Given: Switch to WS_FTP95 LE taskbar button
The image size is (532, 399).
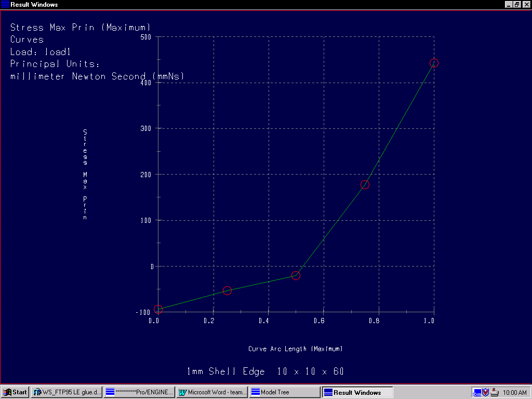Looking at the screenshot, I should tap(67, 392).
